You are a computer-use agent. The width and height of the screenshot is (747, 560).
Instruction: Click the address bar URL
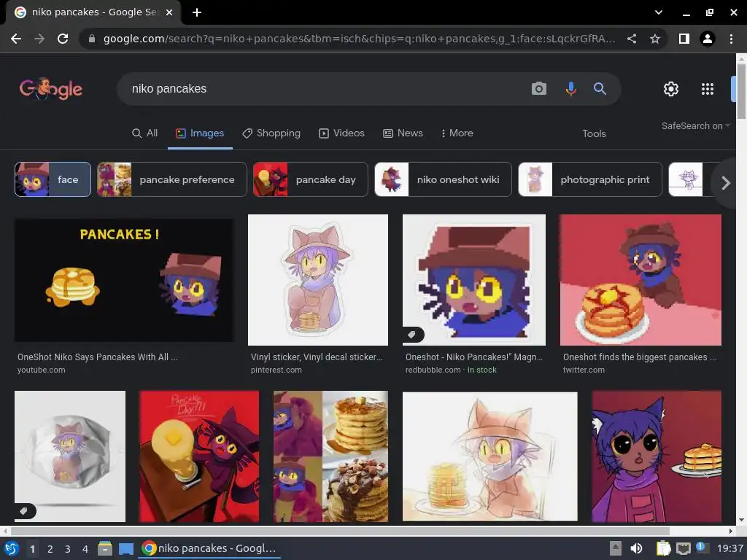coord(359,39)
